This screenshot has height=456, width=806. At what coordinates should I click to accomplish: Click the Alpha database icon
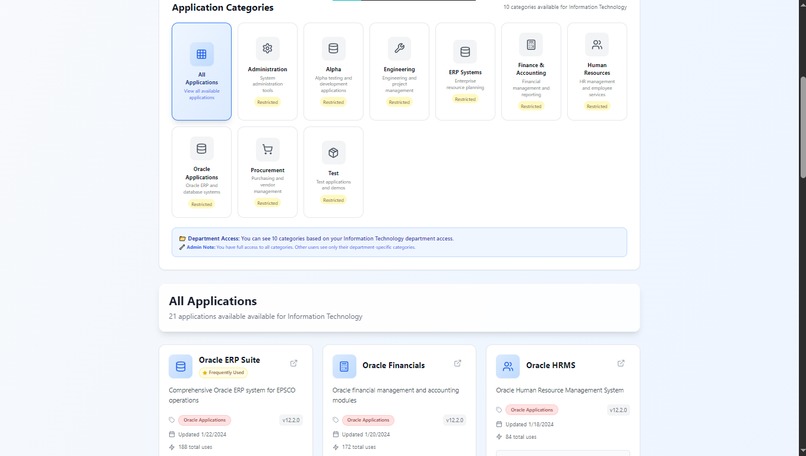[333, 48]
